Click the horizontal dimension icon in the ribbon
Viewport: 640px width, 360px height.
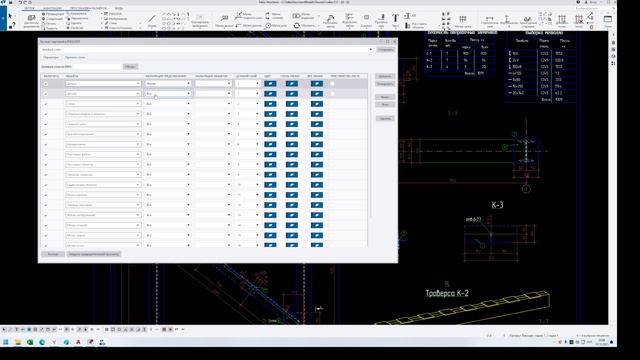489,19
